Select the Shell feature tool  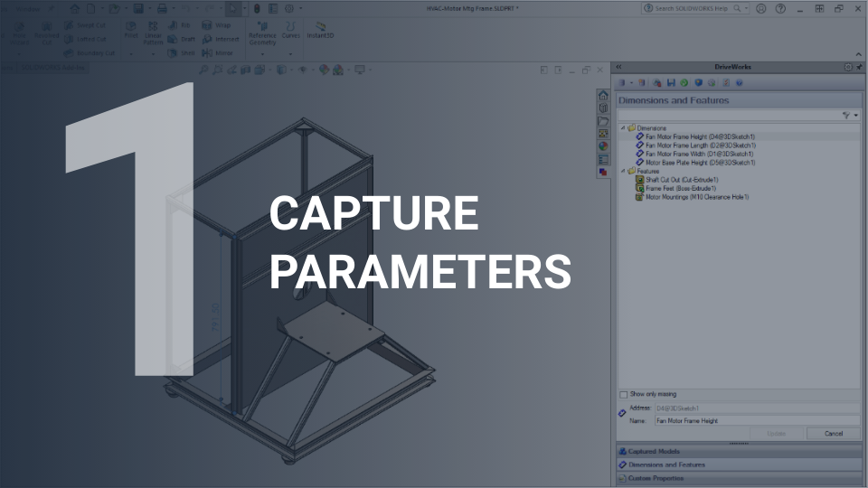(x=181, y=53)
